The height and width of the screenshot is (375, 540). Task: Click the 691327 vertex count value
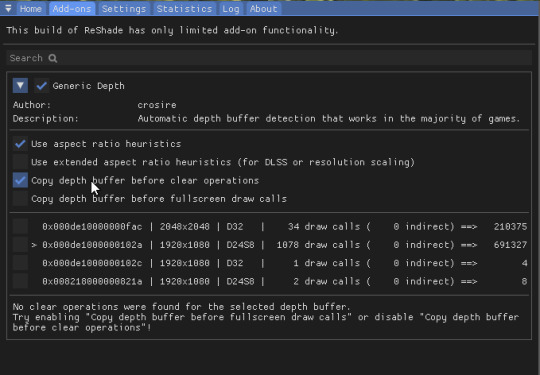coord(510,245)
